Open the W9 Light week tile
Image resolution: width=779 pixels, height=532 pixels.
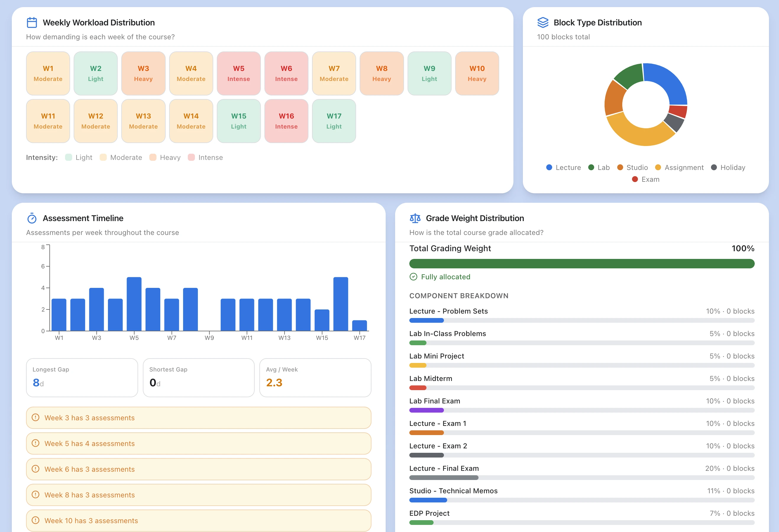tap(429, 73)
